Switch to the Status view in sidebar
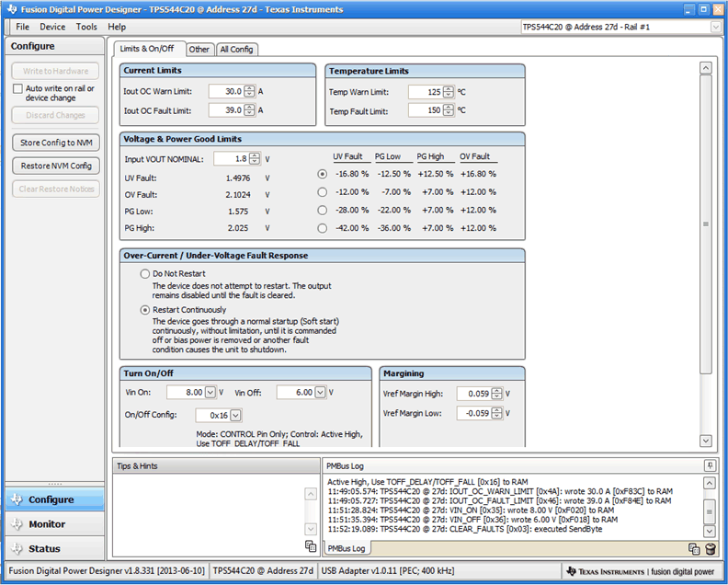 [44, 549]
